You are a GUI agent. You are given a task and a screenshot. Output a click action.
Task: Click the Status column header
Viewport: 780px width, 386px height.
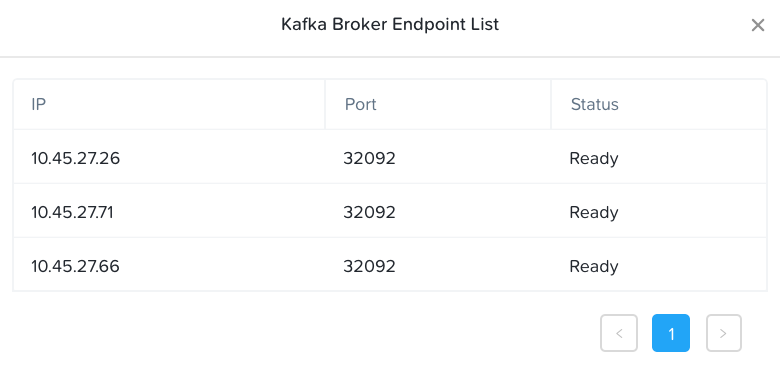[594, 104]
